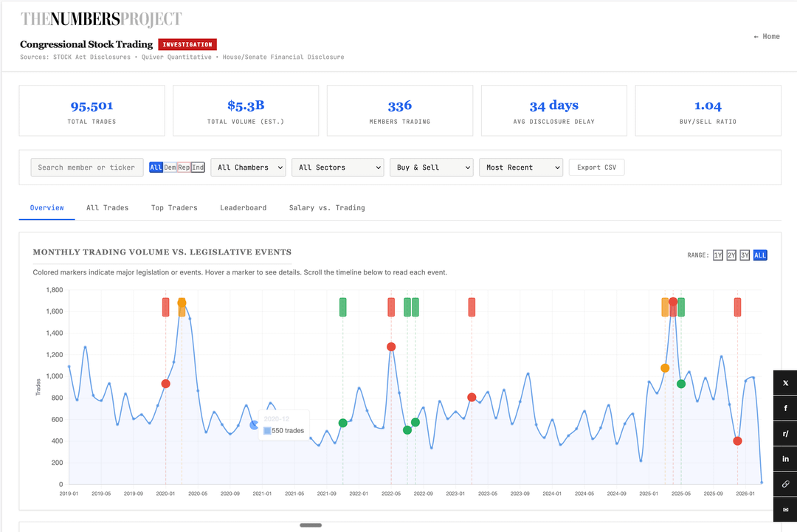Focus the Search member or ticker field
The image size is (797, 532).
pos(86,167)
